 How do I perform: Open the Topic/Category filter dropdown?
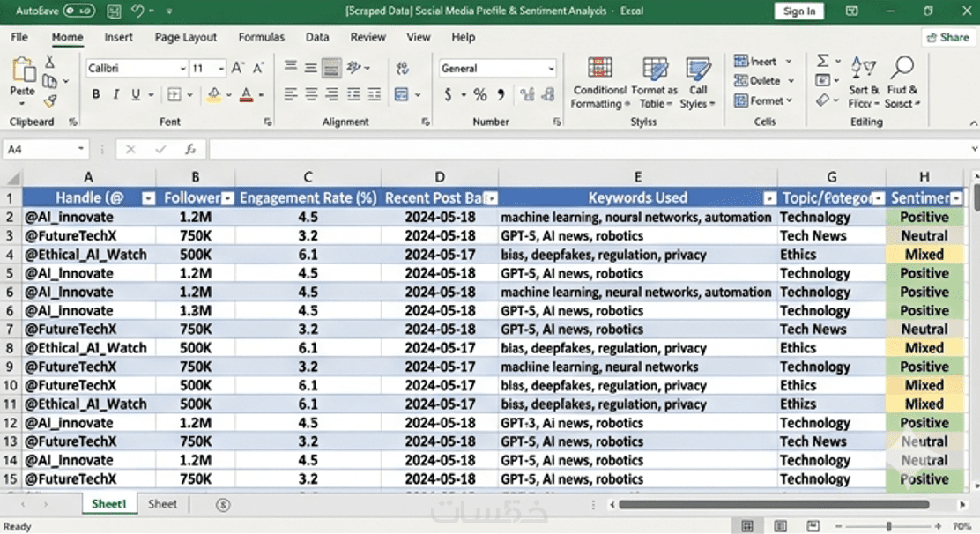[878, 198]
